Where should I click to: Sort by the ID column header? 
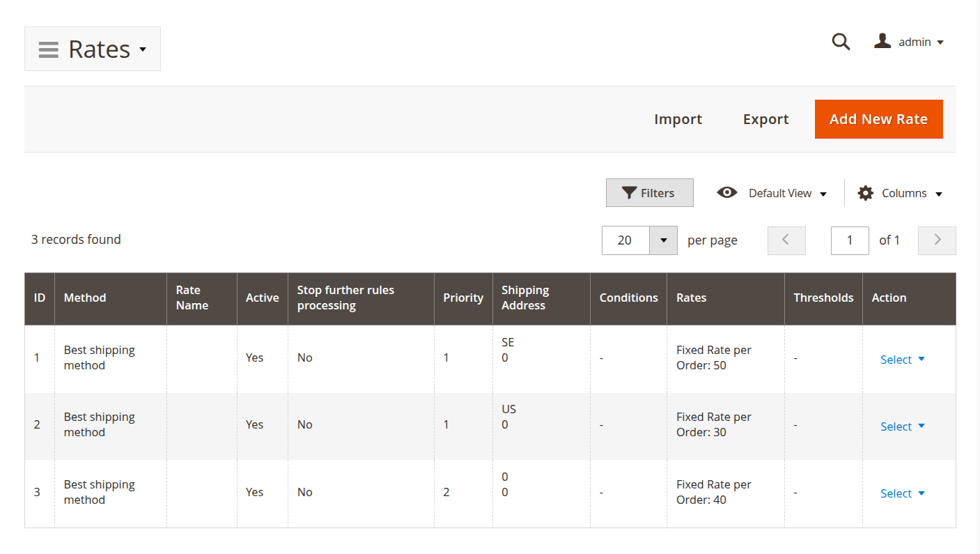(x=40, y=298)
